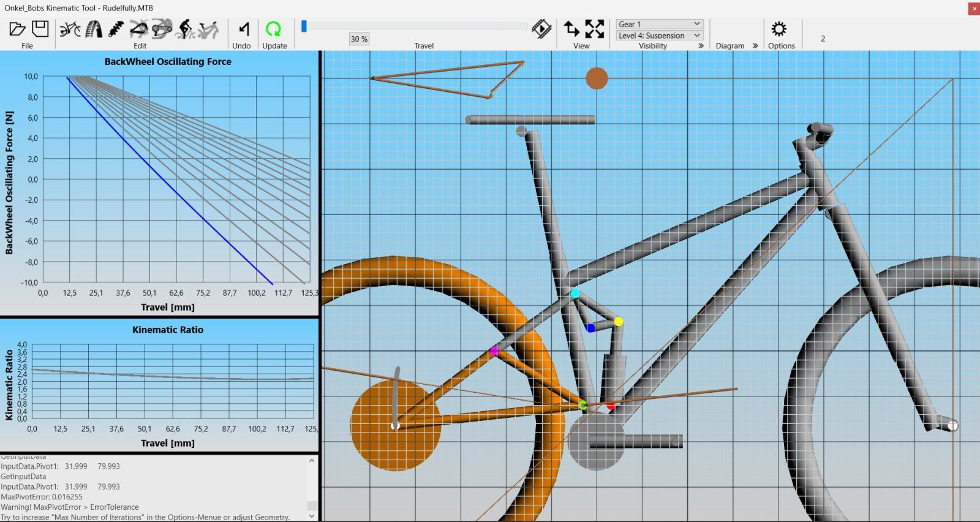Click the tire edit icon

[x=94, y=29]
